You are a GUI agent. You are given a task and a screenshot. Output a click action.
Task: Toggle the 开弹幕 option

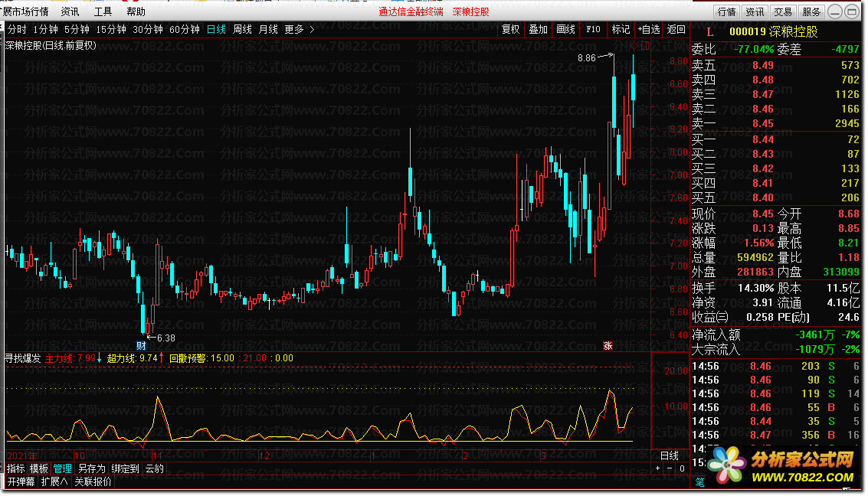coord(21,481)
